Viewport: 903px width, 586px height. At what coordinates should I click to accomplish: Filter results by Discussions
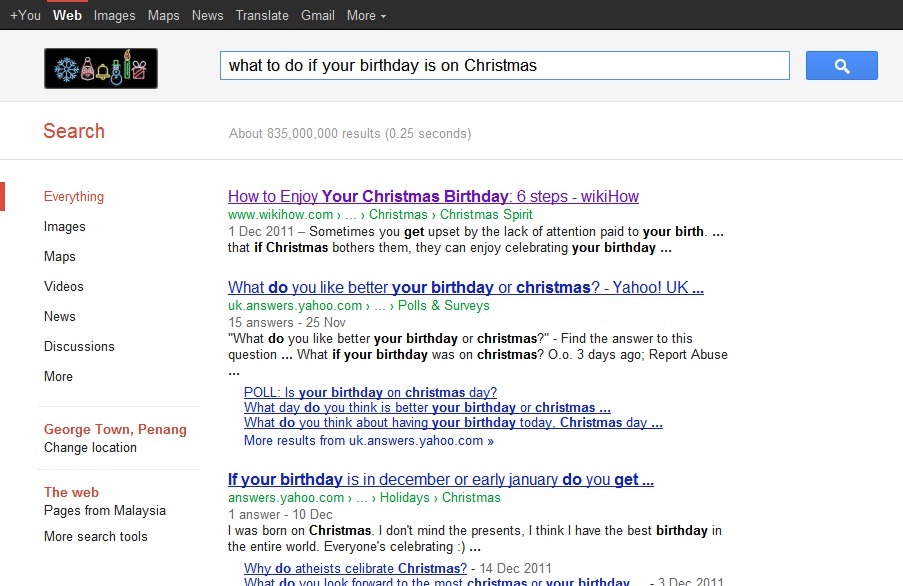[x=79, y=347]
